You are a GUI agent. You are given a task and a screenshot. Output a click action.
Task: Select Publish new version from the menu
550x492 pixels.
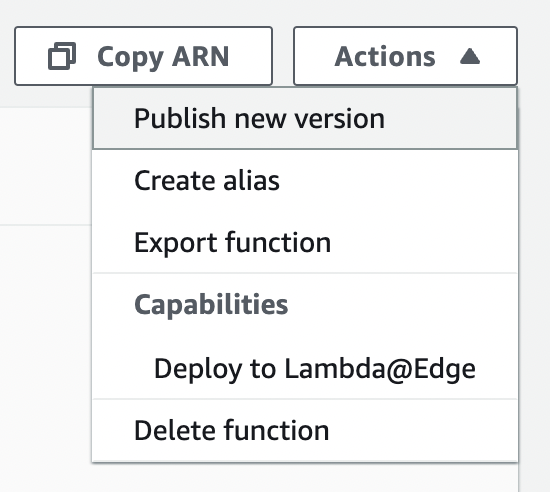(x=305, y=119)
